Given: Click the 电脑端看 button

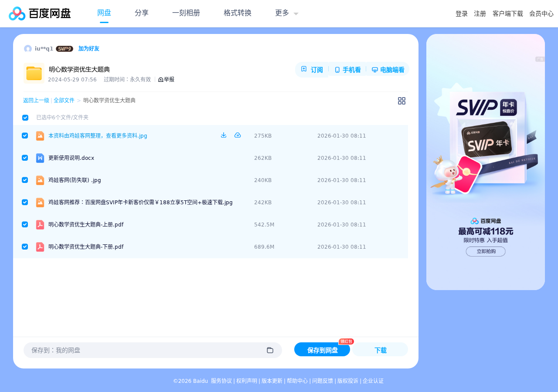Looking at the screenshot, I should pos(388,70).
